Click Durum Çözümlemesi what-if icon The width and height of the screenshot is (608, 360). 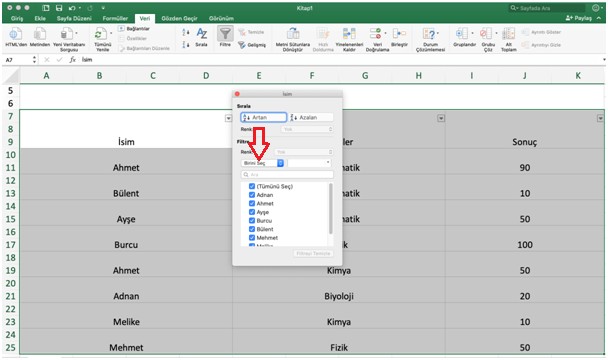(428, 35)
